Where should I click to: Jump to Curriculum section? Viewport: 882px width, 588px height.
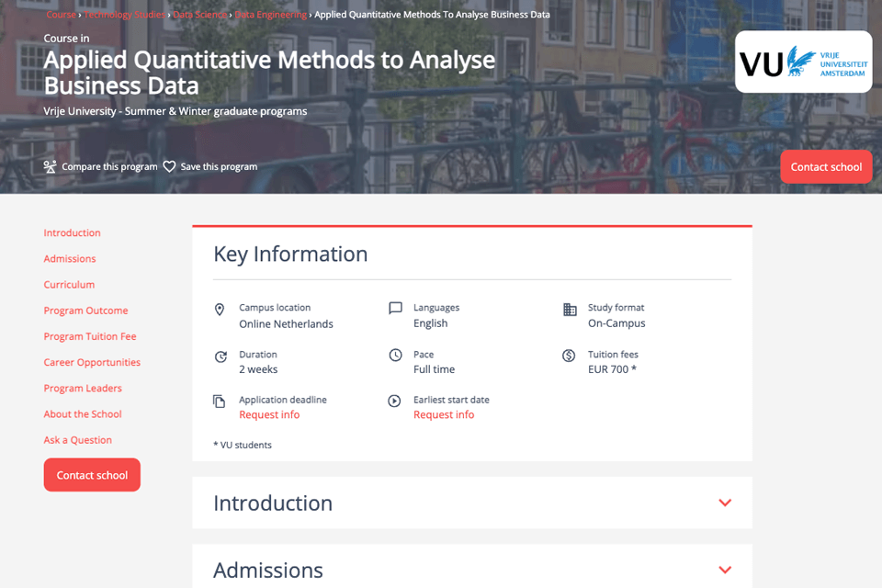tap(69, 285)
